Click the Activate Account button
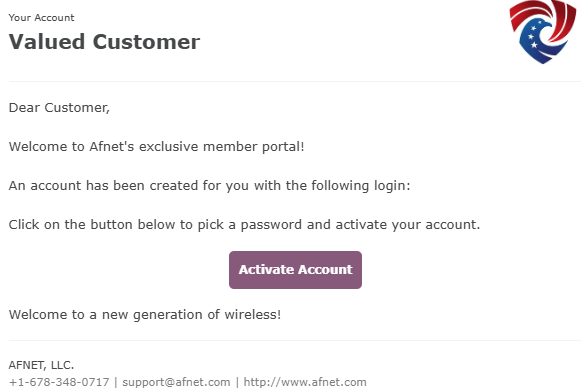The height and width of the screenshot is (390, 581). tap(295, 270)
